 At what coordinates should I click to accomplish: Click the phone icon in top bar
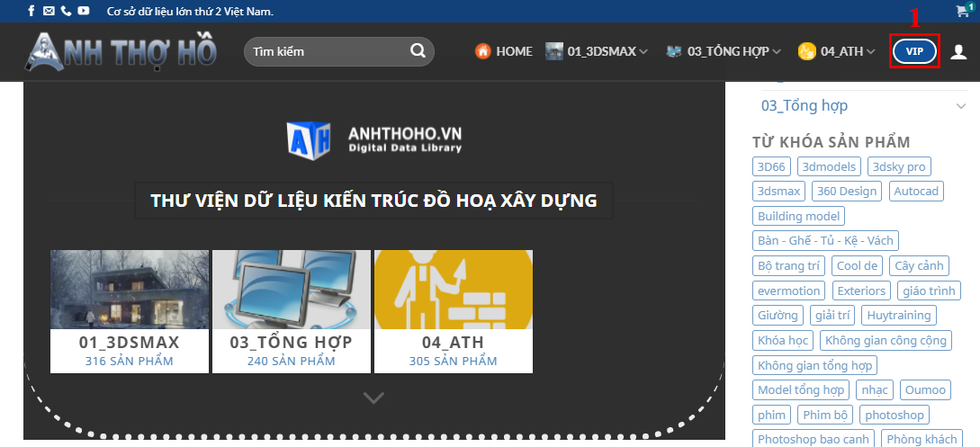pos(66,11)
